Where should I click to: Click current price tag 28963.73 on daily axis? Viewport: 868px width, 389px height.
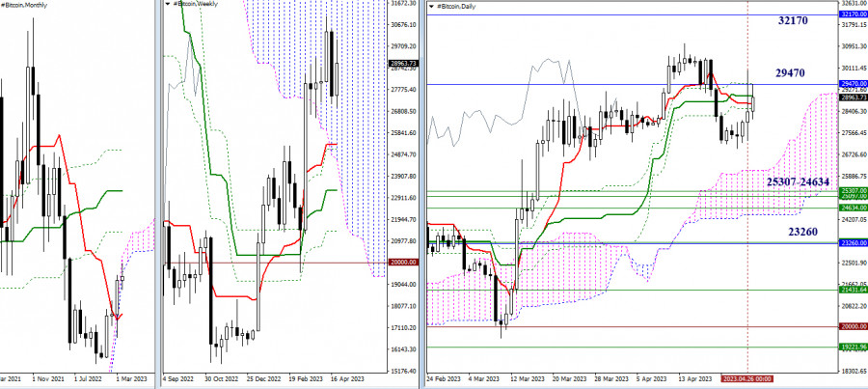click(853, 97)
